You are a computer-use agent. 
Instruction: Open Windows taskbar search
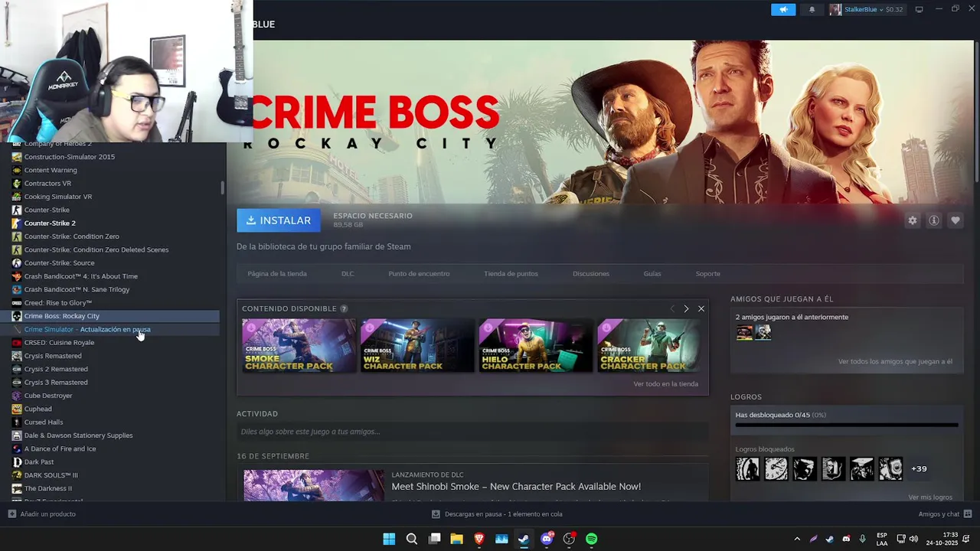tap(411, 539)
